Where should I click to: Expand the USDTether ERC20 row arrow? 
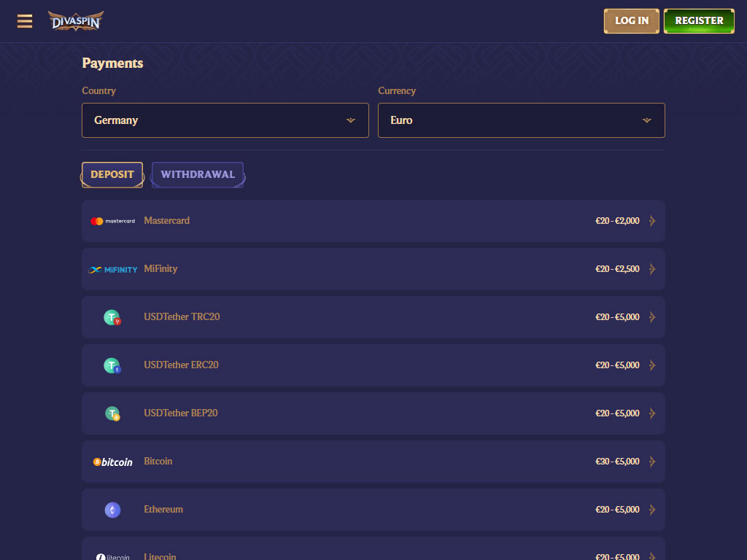pos(652,365)
